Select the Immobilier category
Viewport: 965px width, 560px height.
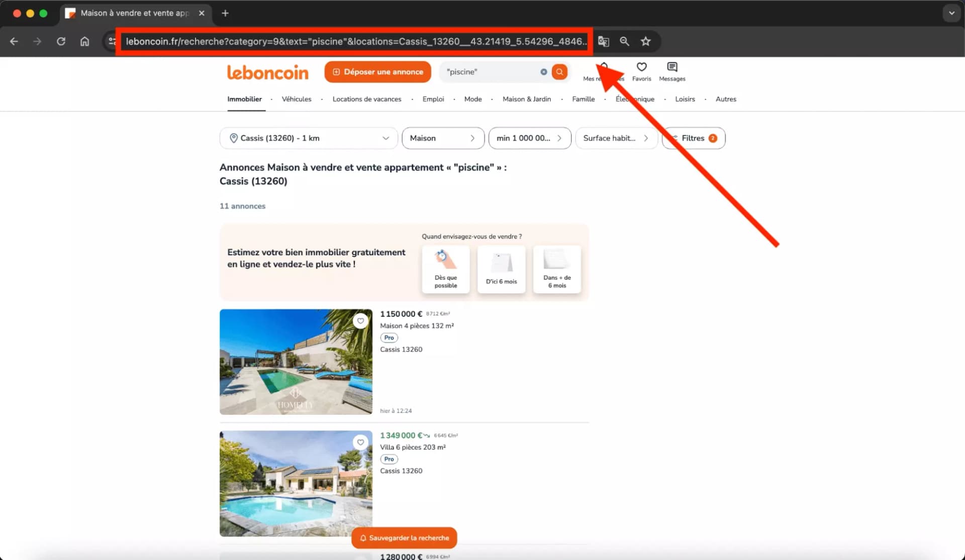click(x=244, y=99)
